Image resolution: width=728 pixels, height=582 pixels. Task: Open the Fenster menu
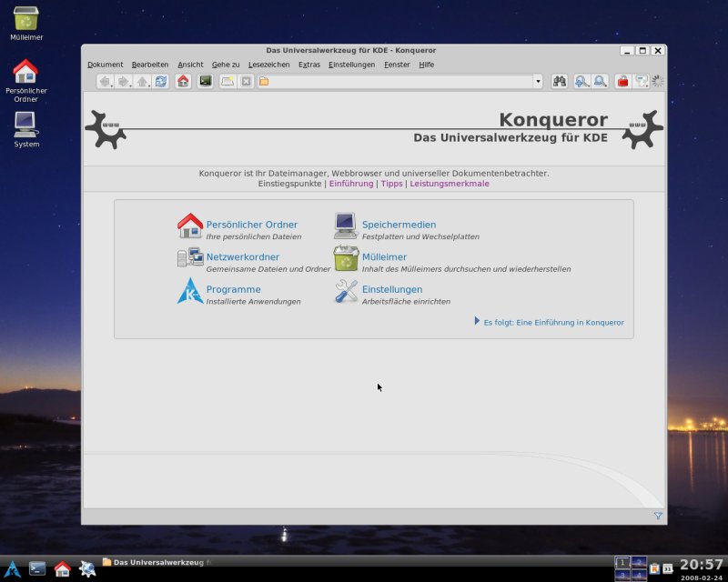[x=397, y=65]
